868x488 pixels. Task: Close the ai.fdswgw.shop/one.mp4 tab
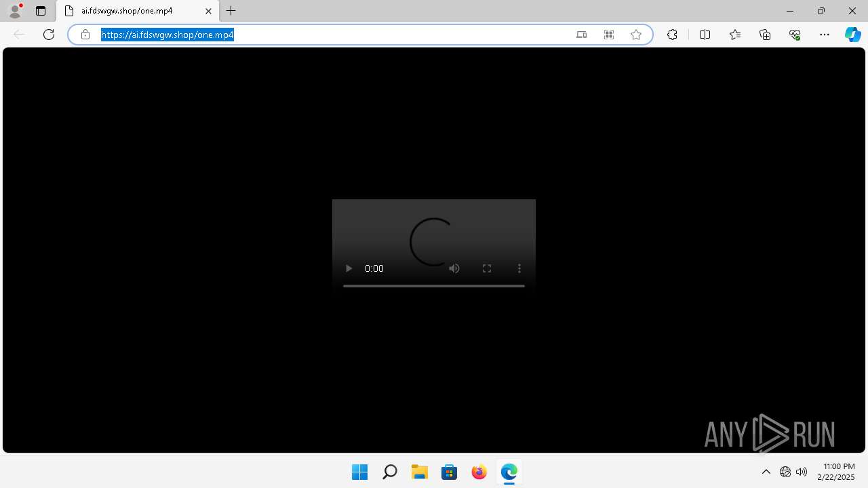click(x=208, y=11)
